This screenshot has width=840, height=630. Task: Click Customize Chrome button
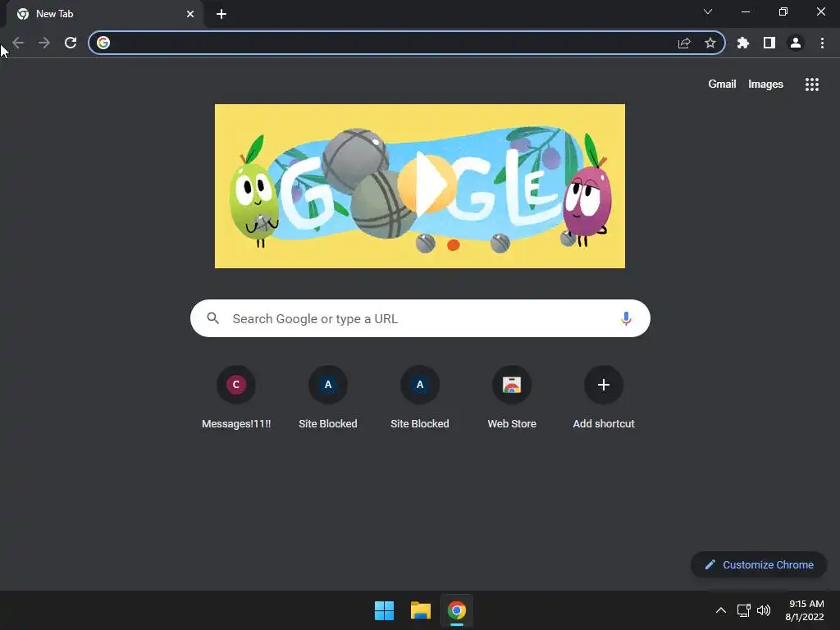(x=759, y=564)
